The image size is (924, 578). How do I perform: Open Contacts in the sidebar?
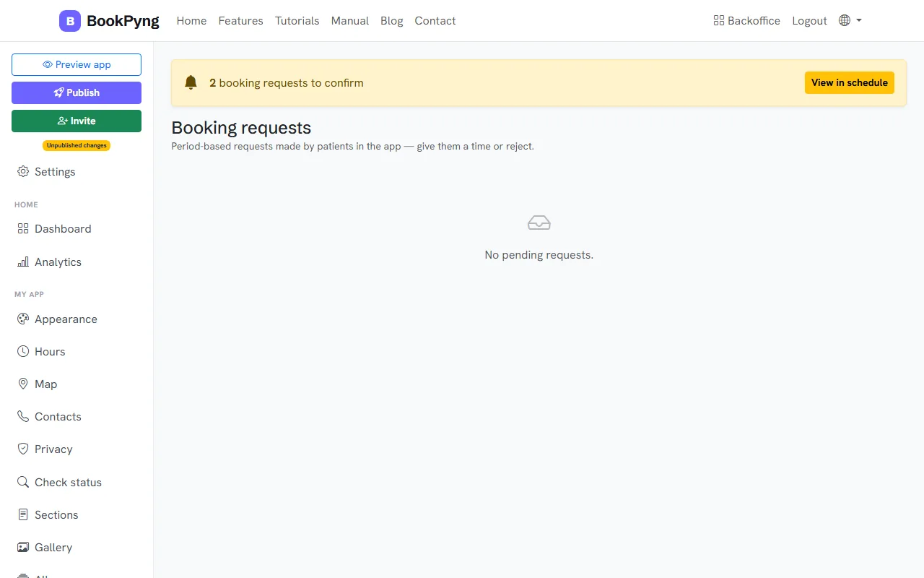[x=77, y=416]
